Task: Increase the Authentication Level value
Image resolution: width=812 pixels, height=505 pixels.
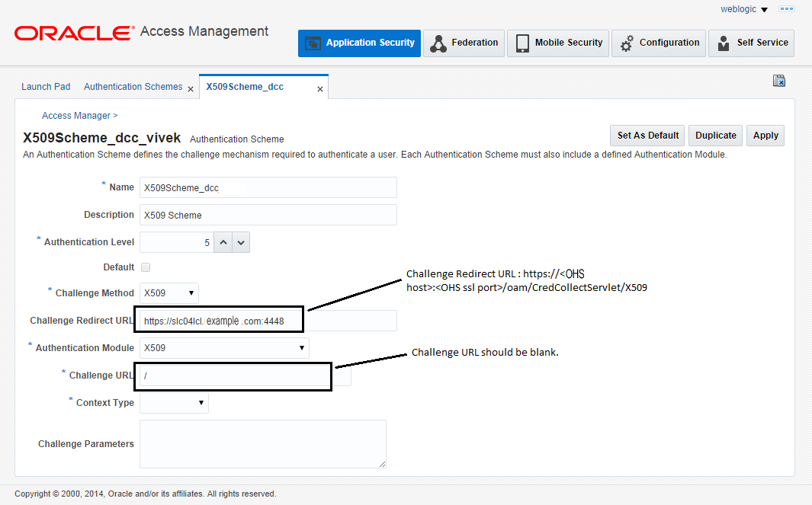Action: click(x=223, y=243)
